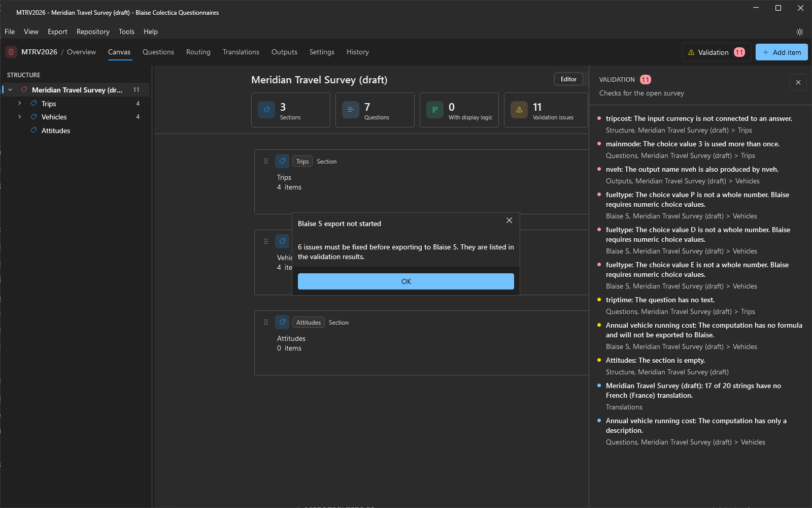The image size is (812, 508).
Task: Click the Trips tag label on canvas card
Action: [x=302, y=161]
